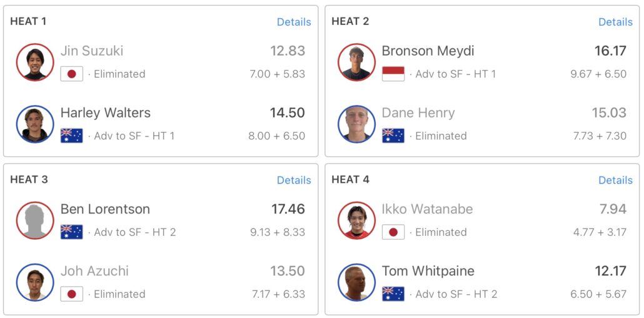644x318 pixels.
Task: Open Details for Heat 1
Action: point(294,22)
